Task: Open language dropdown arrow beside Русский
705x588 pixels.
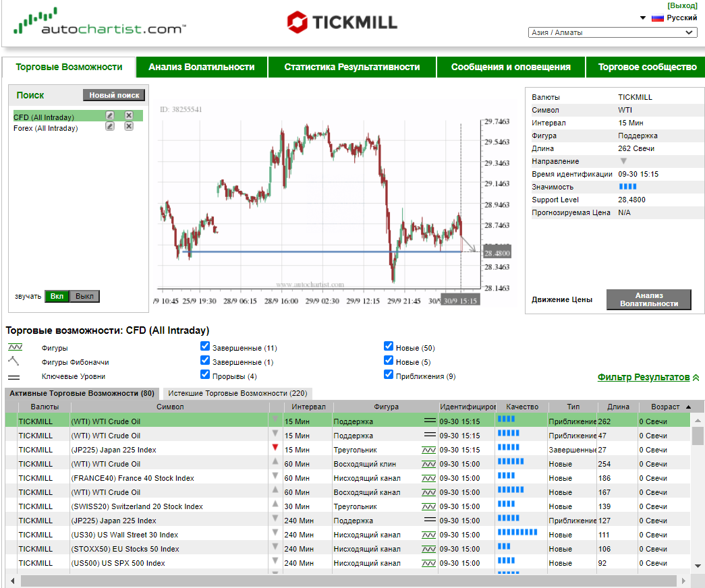Action: point(643,18)
